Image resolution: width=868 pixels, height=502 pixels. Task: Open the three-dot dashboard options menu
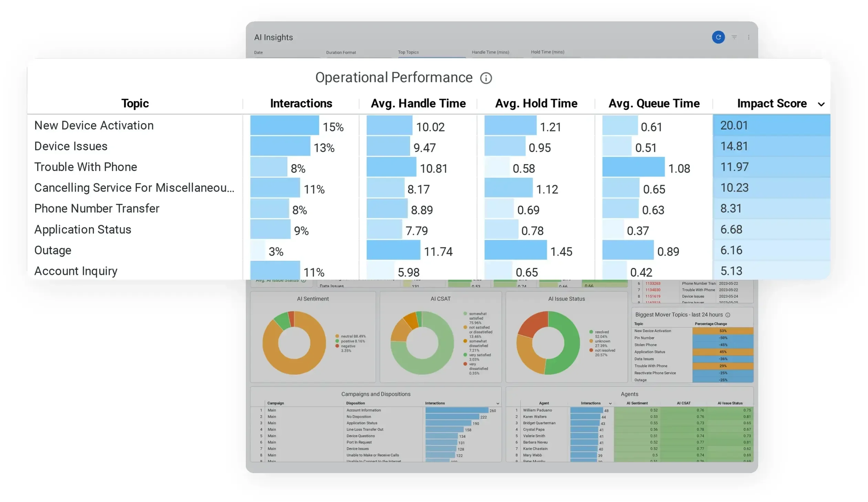coord(749,37)
